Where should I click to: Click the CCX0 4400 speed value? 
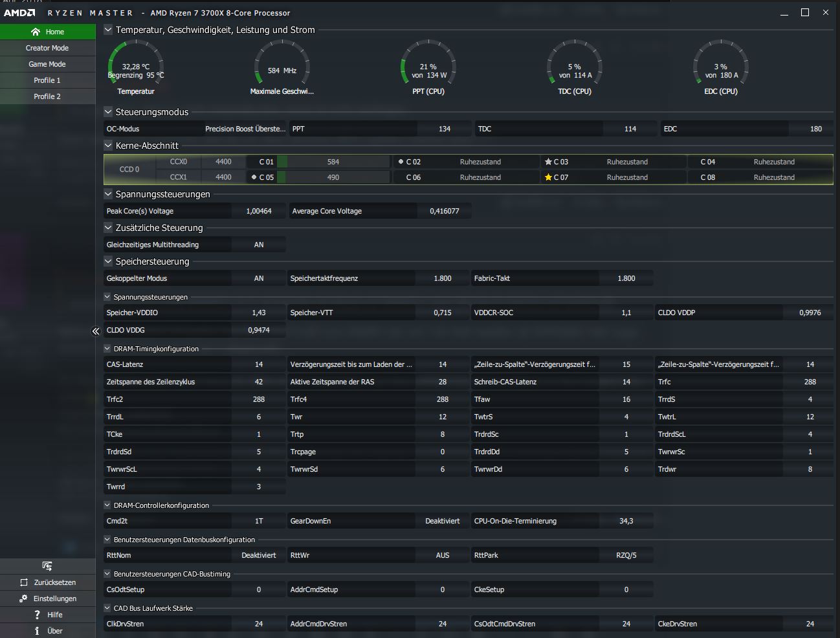223,162
